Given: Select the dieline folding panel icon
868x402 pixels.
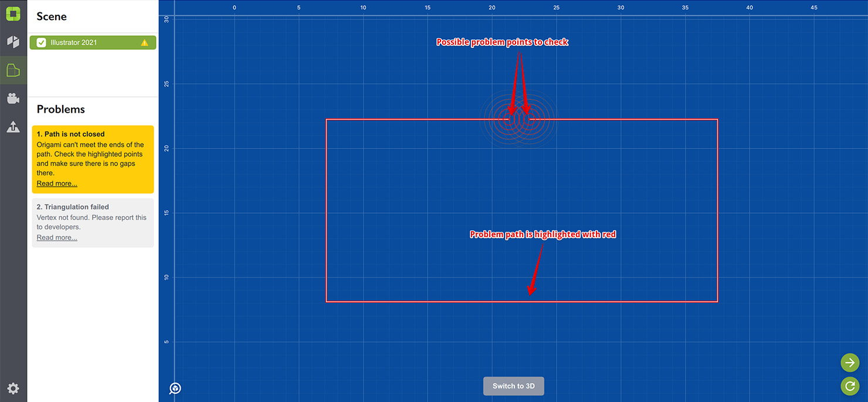Looking at the screenshot, I should [13, 70].
